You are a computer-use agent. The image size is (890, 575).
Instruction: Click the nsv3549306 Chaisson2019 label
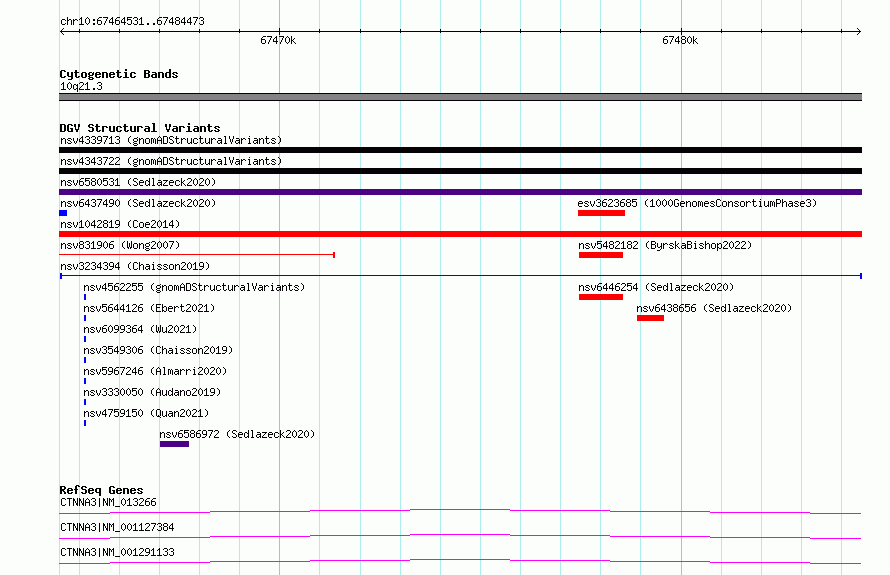(x=158, y=350)
